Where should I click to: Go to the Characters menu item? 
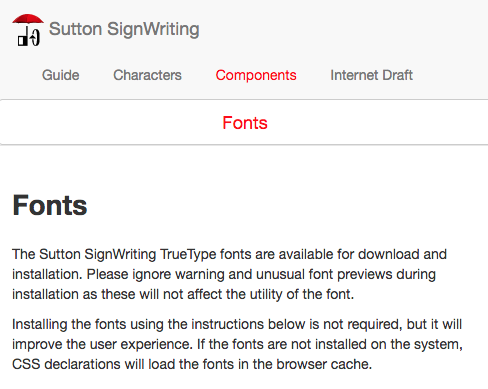point(147,75)
